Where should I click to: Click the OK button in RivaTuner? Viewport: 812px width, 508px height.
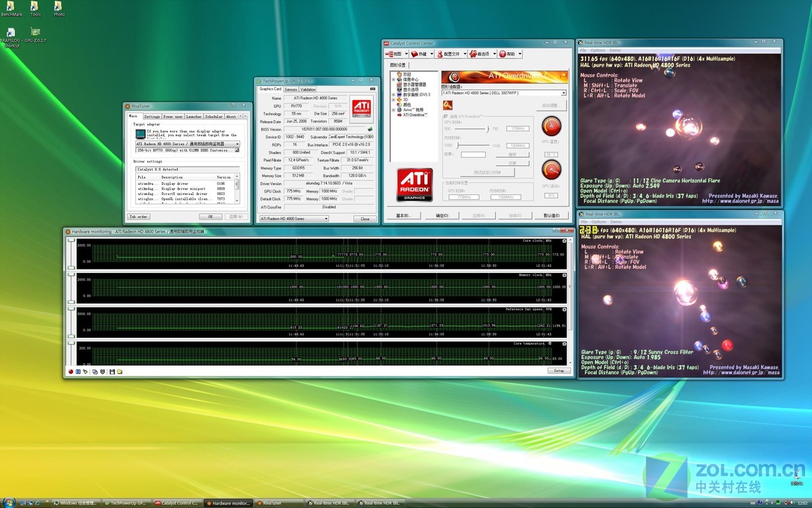pos(210,217)
